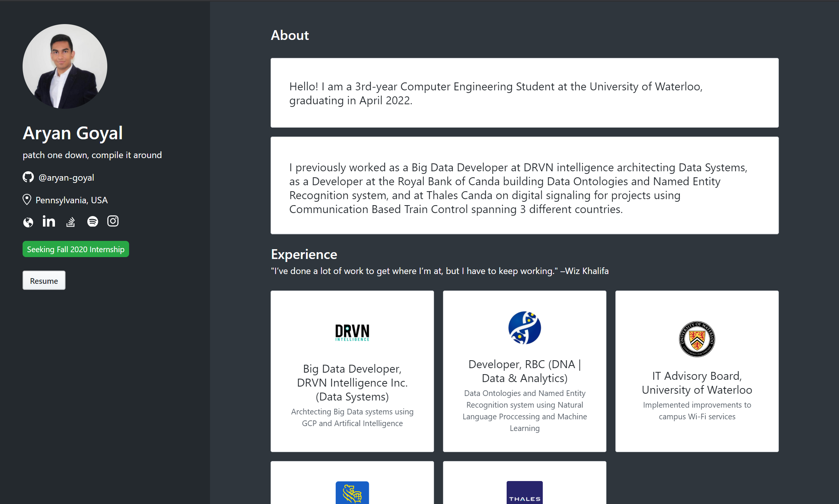Select the Big Data Developer experience card

[x=352, y=371]
